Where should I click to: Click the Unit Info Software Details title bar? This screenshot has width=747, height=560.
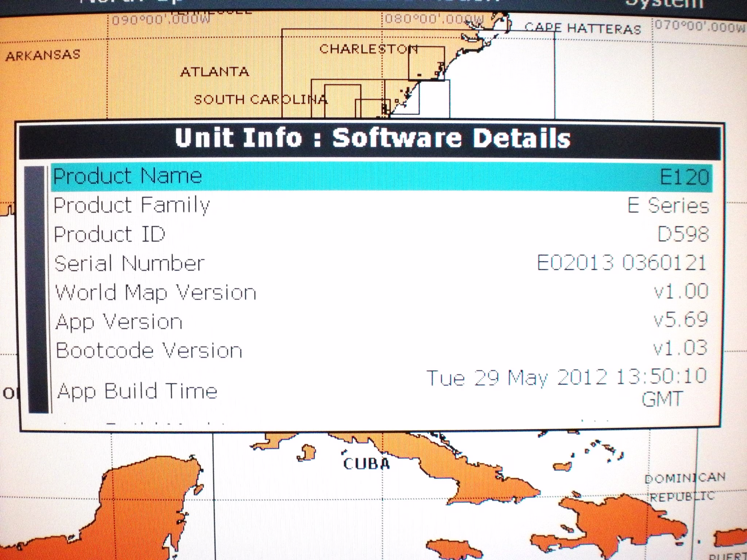(x=372, y=139)
